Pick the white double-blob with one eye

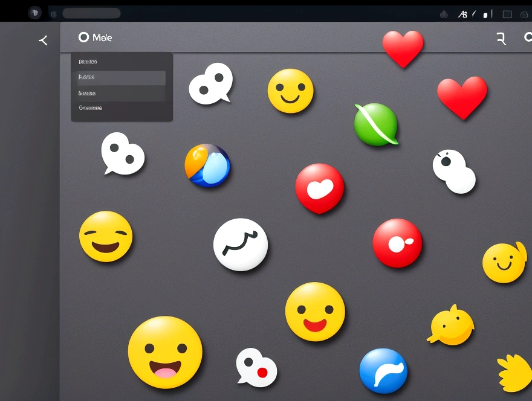tap(454, 171)
